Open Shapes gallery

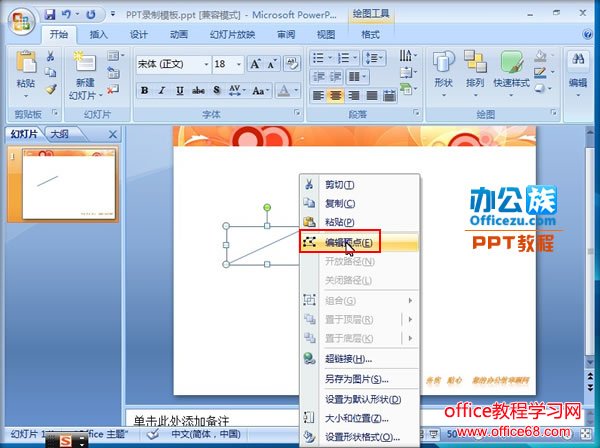click(443, 73)
